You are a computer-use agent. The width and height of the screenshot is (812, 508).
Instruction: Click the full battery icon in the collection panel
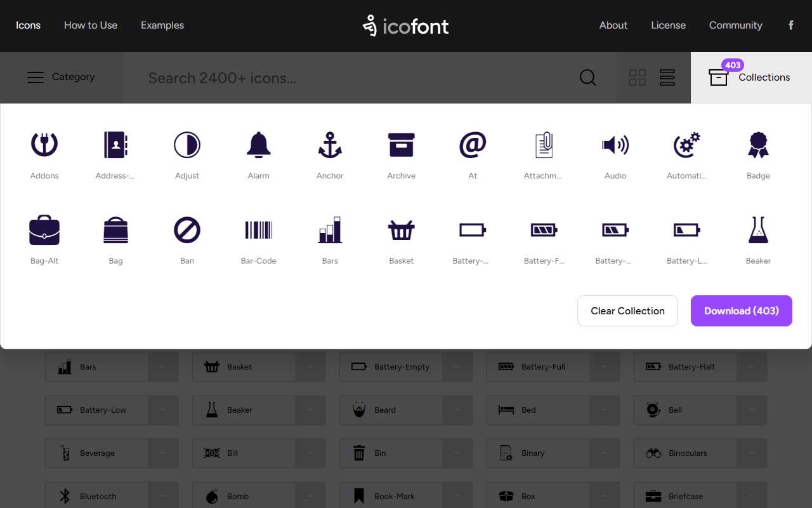[544, 230]
